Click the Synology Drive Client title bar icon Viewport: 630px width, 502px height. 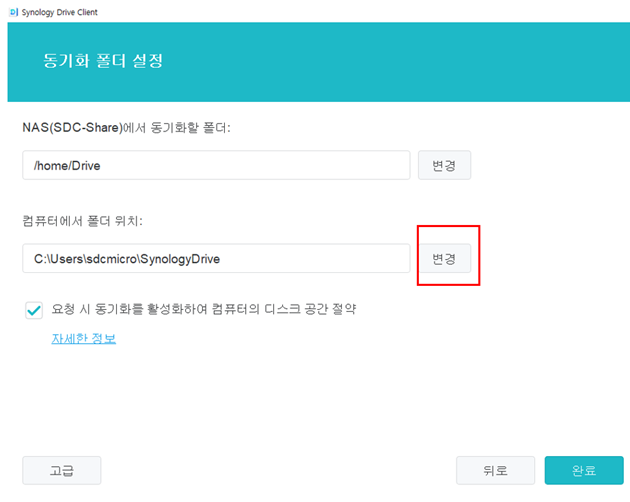[11, 11]
